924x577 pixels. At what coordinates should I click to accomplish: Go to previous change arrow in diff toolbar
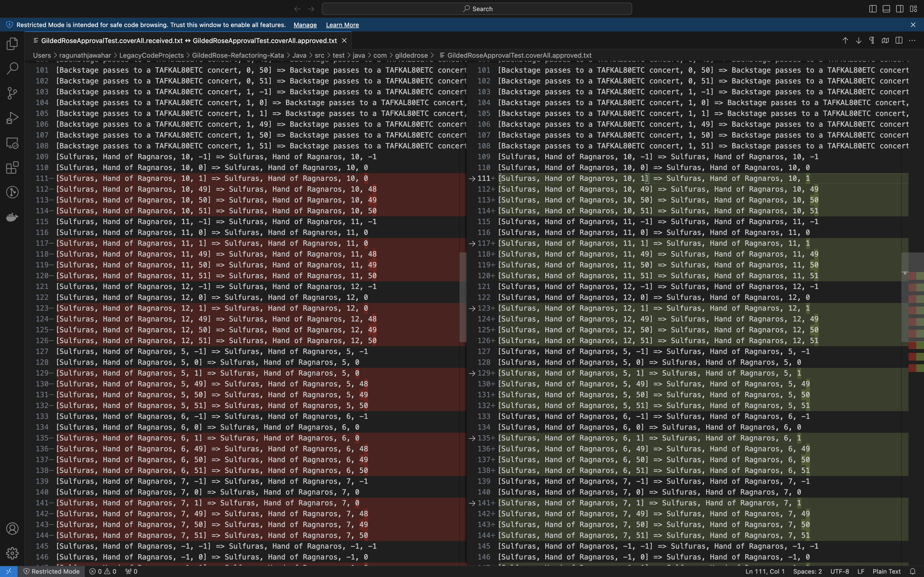click(x=845, y=40)
